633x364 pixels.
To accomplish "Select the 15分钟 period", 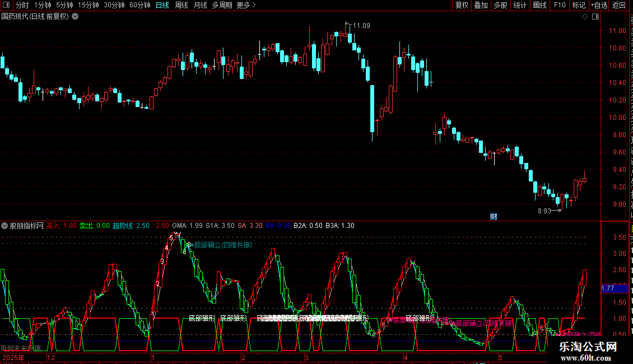I will tap(89, 5).
